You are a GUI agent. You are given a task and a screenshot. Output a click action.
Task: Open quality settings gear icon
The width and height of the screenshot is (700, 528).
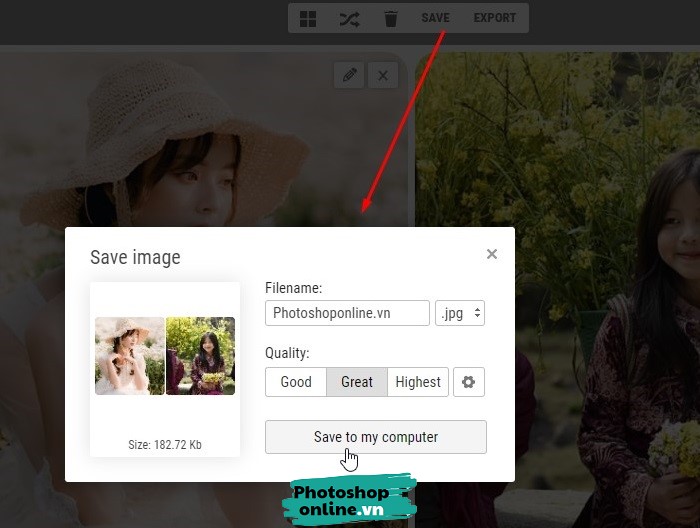pos(468,382)
